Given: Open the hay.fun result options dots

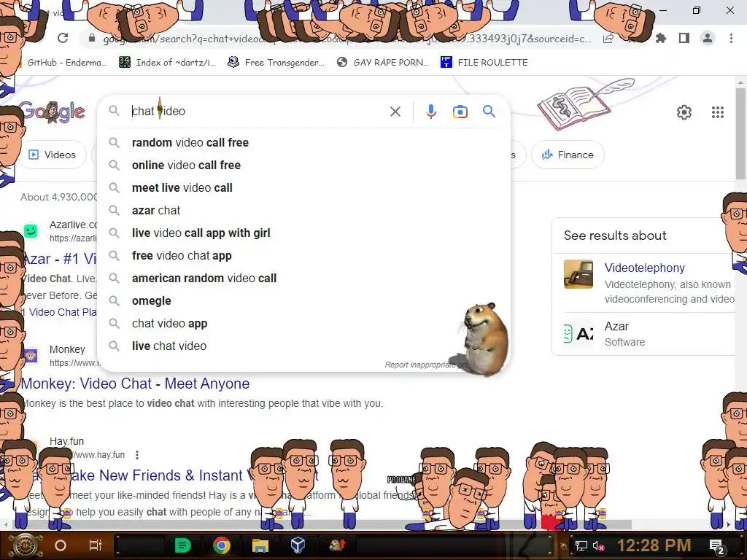Looking at the screenshot, I should (x=137, y=455).
